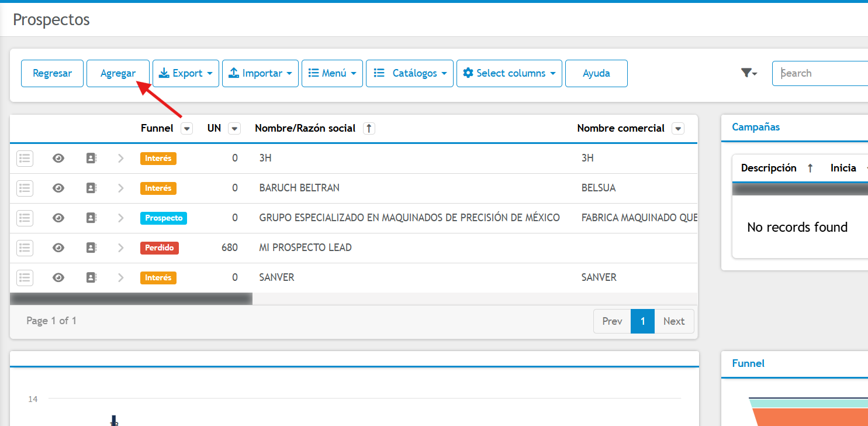Screen dimensions: 868x426
Task: Open the Catálogos dropdown
Action: pyautogui.click(x=410, y=73)
